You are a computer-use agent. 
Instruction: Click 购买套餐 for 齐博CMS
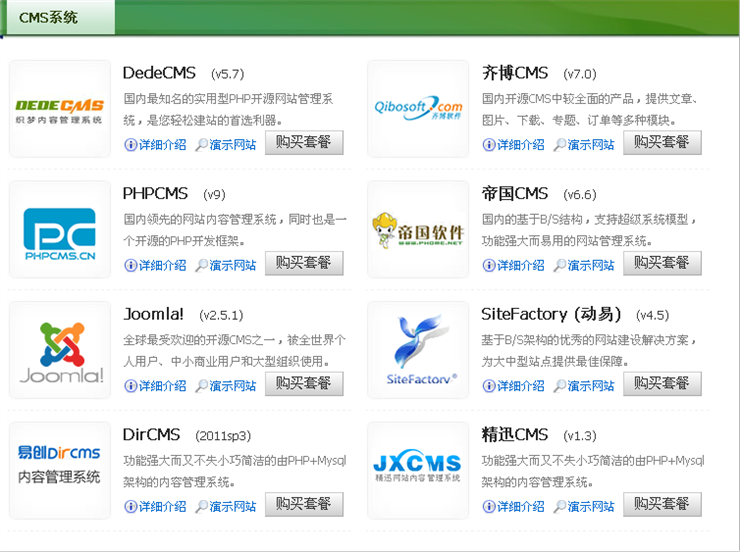[x=662, y=142]
